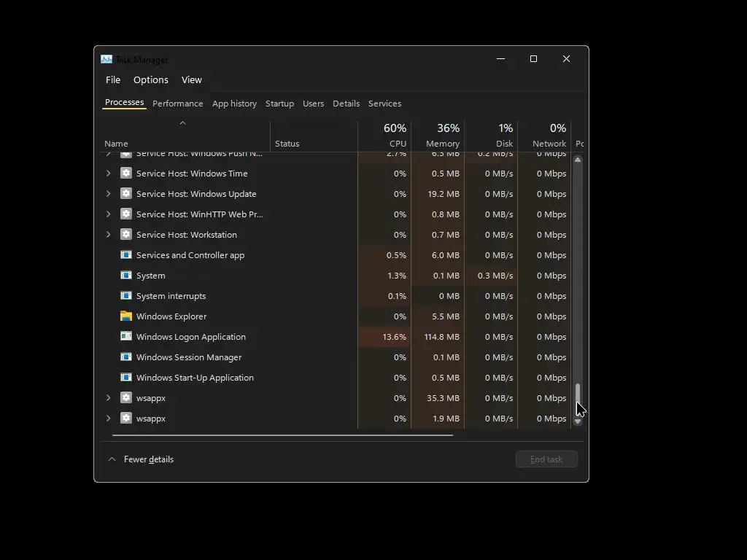
Task: Switch to the Services tab
Action: pyautogui.click(x=384, y=104)
